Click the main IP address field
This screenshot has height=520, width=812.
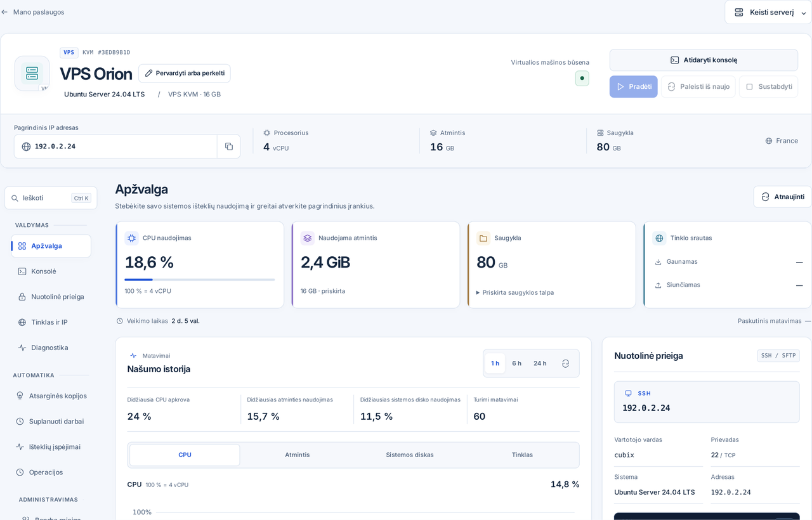click(x=115, y=146)
